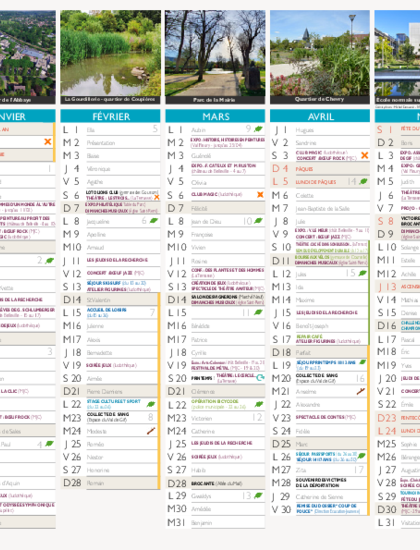Click Février M23 Collecte de Sang
Viewport: 420px width, 550px height.
point(108,417)
